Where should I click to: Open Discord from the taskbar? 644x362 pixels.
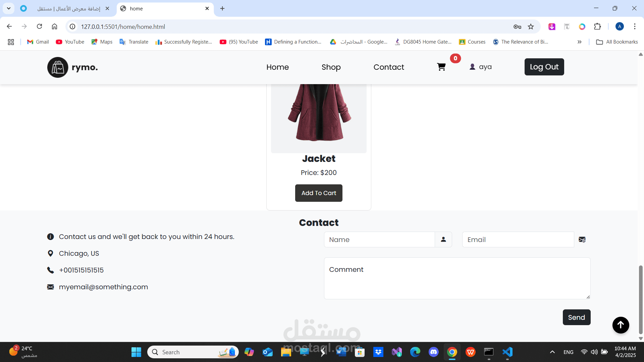(433, 352)
